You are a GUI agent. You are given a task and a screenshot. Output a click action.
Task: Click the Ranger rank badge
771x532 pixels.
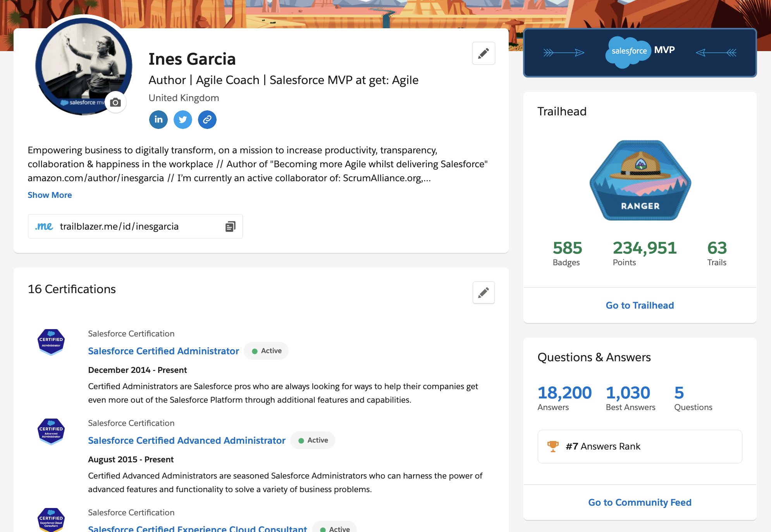tap(640, 180)
